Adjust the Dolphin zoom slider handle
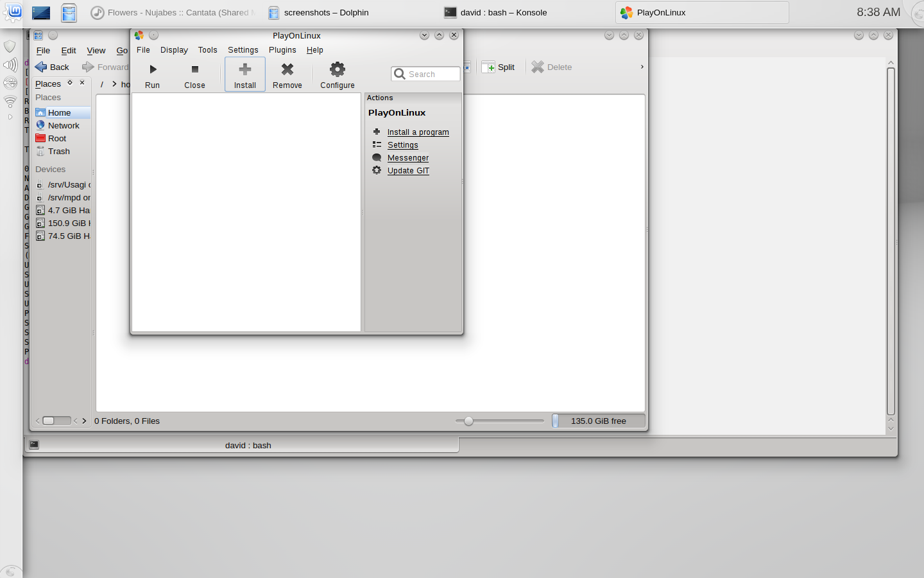This screenshot has height=578, width=924. point(468,421)
